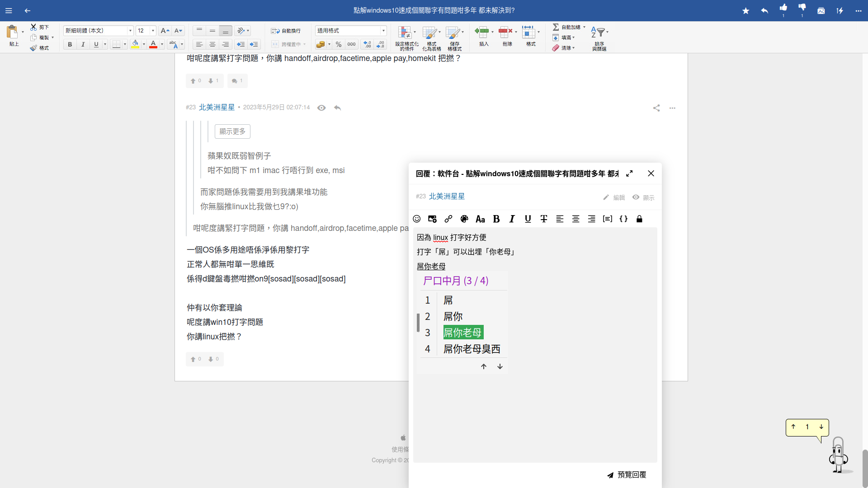Screen dimensions: 868x488
Task: Click 顯示 preview tab in the reply dialog
Action: pos(643,197)
